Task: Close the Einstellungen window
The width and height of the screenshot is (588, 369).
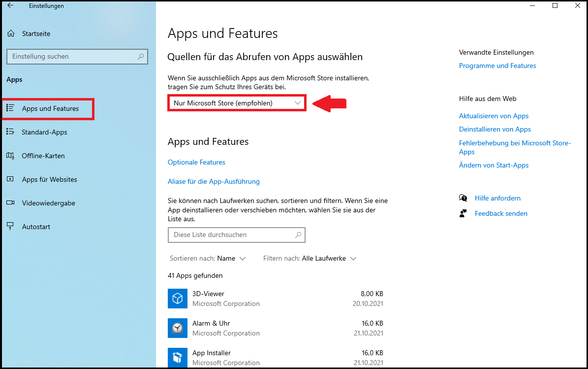Action: [578, 5]
